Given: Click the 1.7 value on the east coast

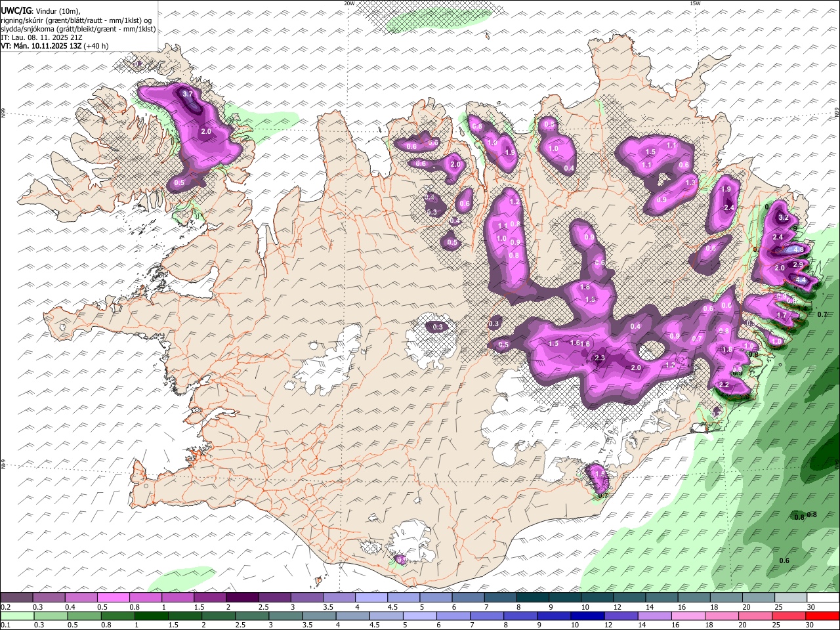Looking at the screenshot, I should tap(781, 316).
